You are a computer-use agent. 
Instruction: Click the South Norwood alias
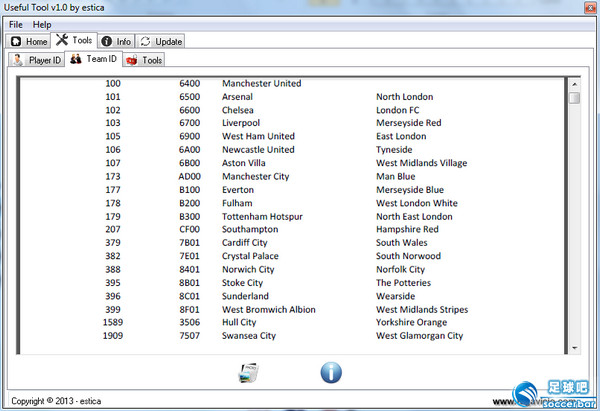pyautogui.click(x=408, y=256)
